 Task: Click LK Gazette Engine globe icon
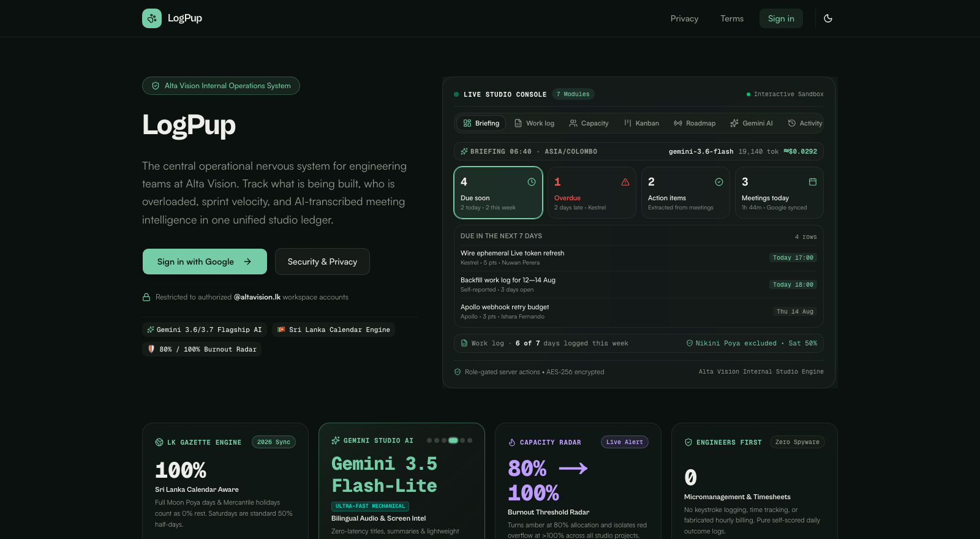point(159,442)
